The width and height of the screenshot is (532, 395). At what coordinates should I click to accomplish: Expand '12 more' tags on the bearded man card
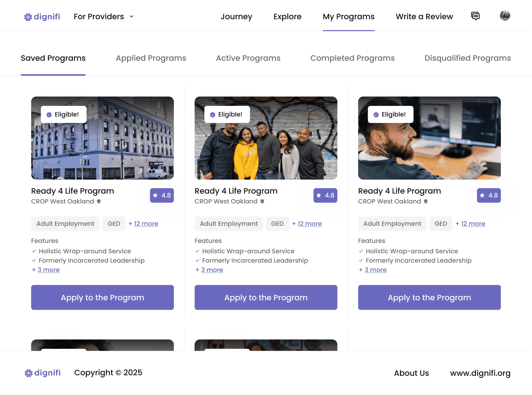coord(473,224)
